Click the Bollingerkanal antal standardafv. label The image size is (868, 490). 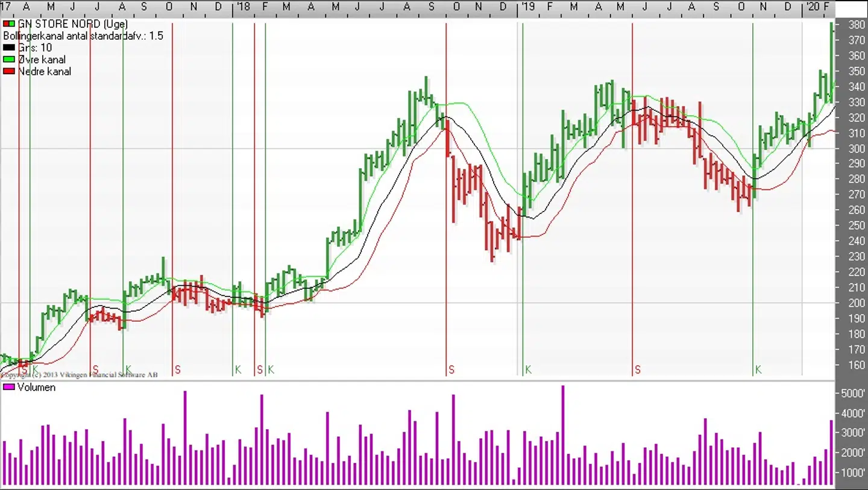(x=83, y=36)
